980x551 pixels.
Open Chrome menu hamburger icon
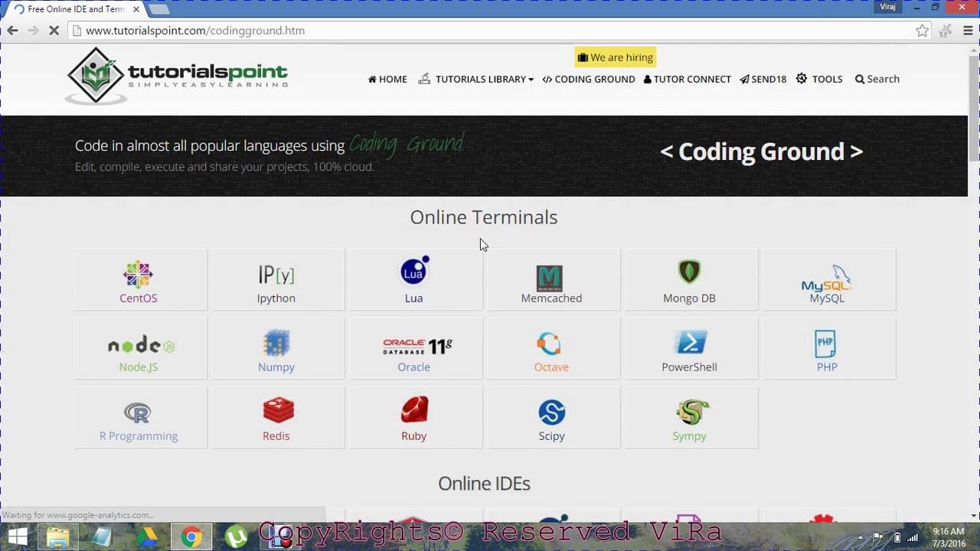coord(968,31)
